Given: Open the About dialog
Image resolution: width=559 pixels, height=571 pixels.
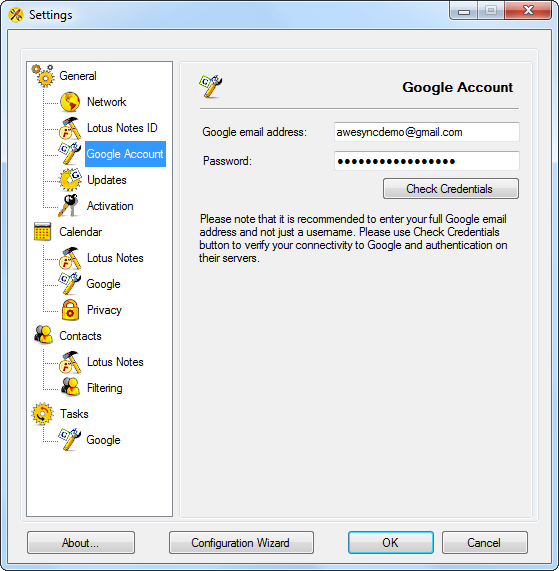Looking at the screenshot, I should [x=81, y=543].
